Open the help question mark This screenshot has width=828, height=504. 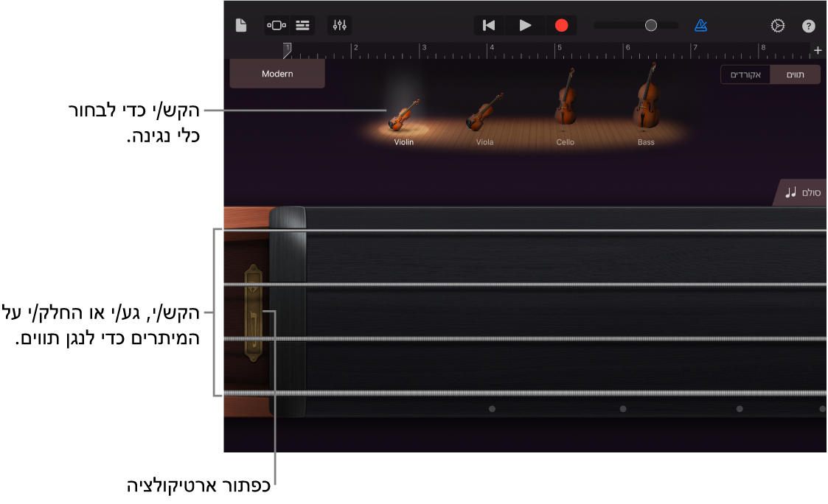[809, 26]
